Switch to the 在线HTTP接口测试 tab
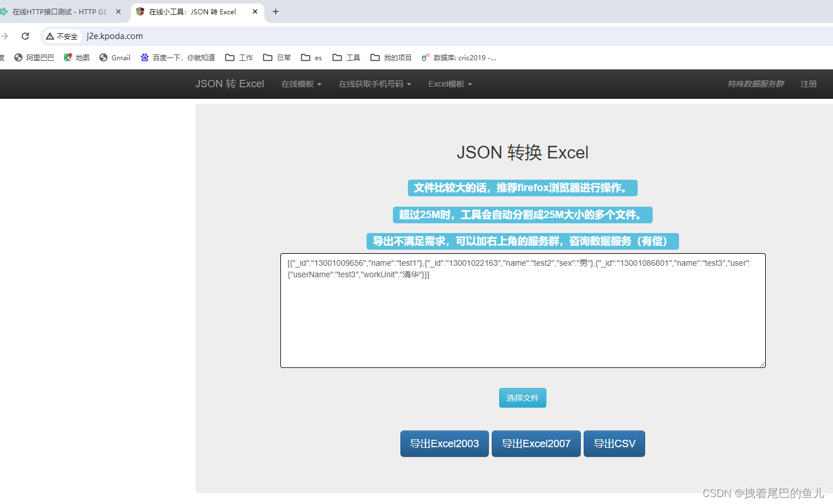Screen dimensions: 833x504 [x=60, y=11]
